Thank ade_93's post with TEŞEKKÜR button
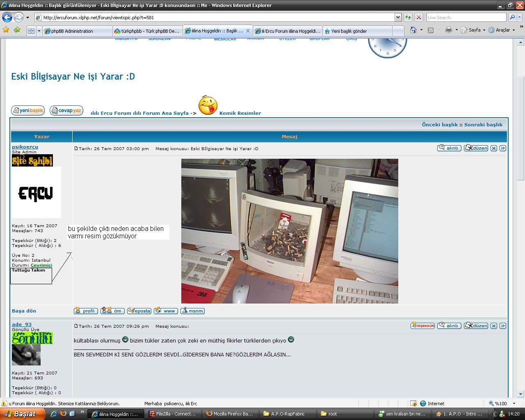This screenshot has width=525, height=420. coord(422,326)
